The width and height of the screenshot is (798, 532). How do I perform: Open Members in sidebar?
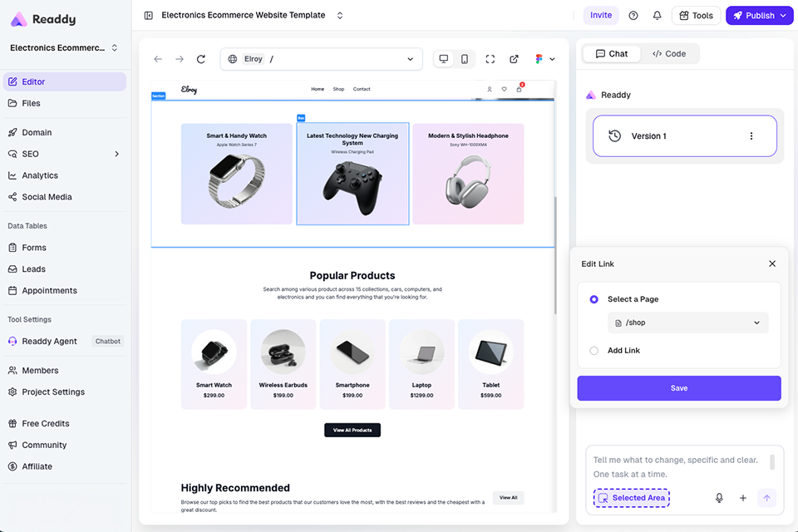(65, 371)
